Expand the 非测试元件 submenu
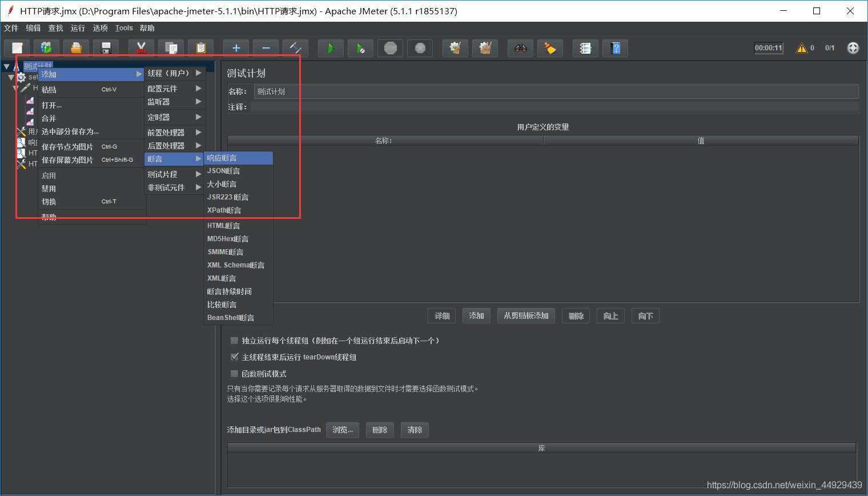 coord(174,187)
